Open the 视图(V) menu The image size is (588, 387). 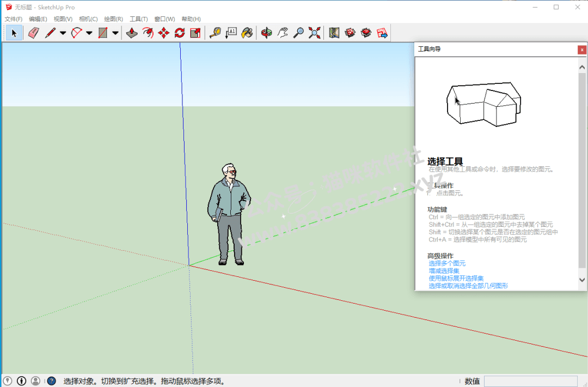[x=63, y=19]
